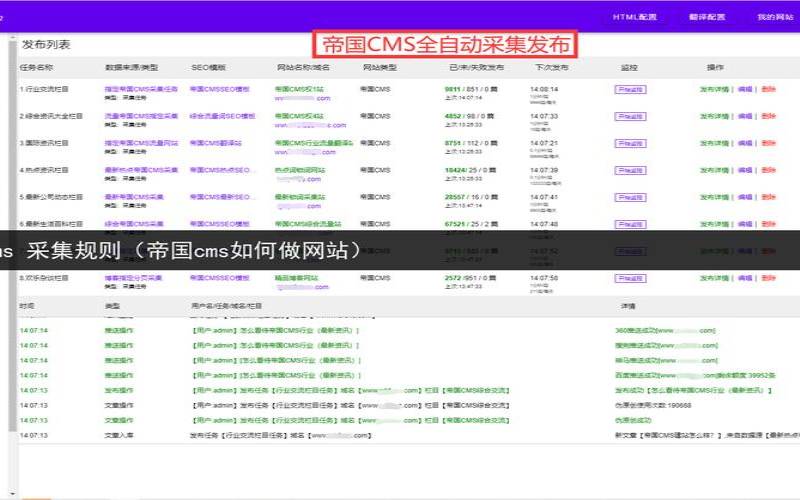Open 帝国CMS实1站 website link
This screenshot has width=800, height=500.
point(298,89)
